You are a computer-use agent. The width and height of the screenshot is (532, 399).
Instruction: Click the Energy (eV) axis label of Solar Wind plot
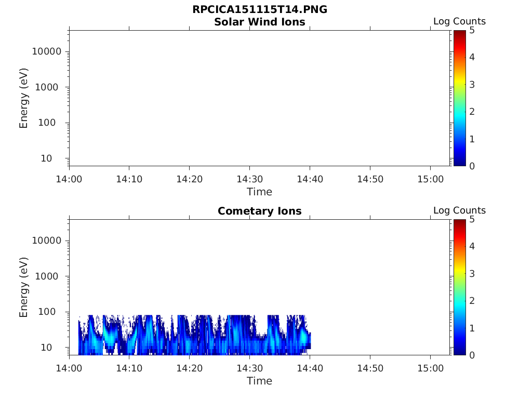pos(23,98)
